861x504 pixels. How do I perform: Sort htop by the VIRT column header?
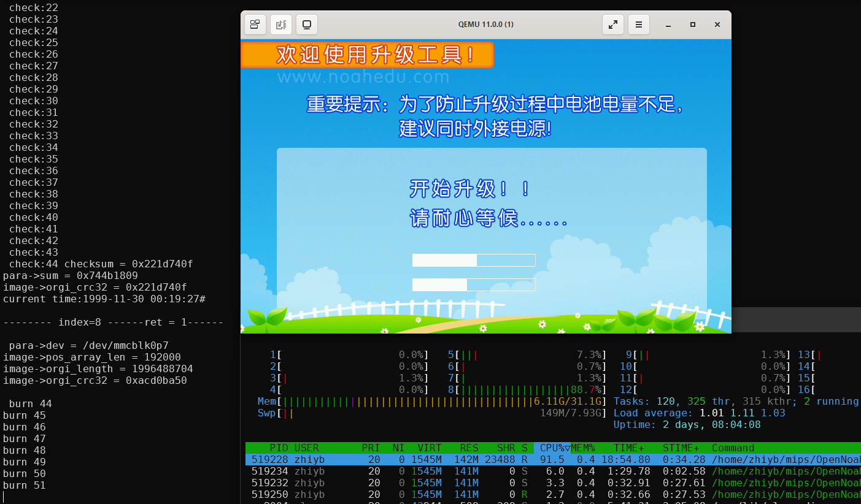(x=430, y=448)
